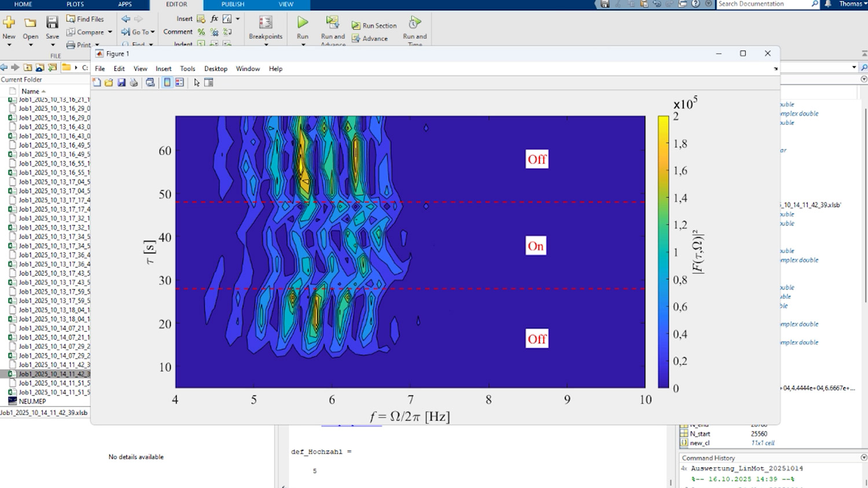Click the colorbar next to the plot
Screen dimensions: 868x488
point(663,252)
